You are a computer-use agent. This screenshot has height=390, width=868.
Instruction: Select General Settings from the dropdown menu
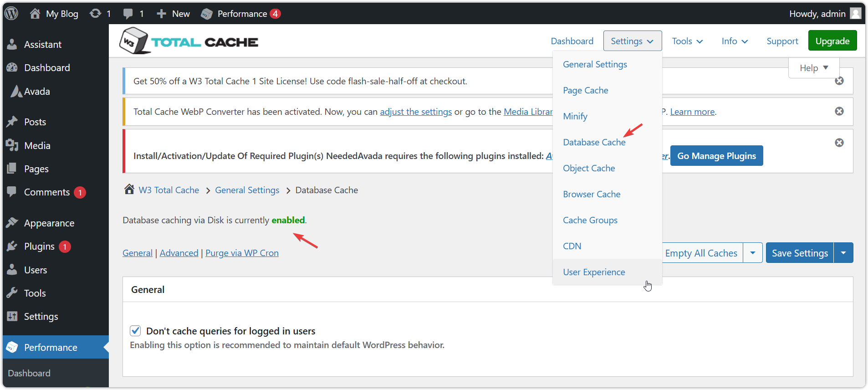(595, 64)
